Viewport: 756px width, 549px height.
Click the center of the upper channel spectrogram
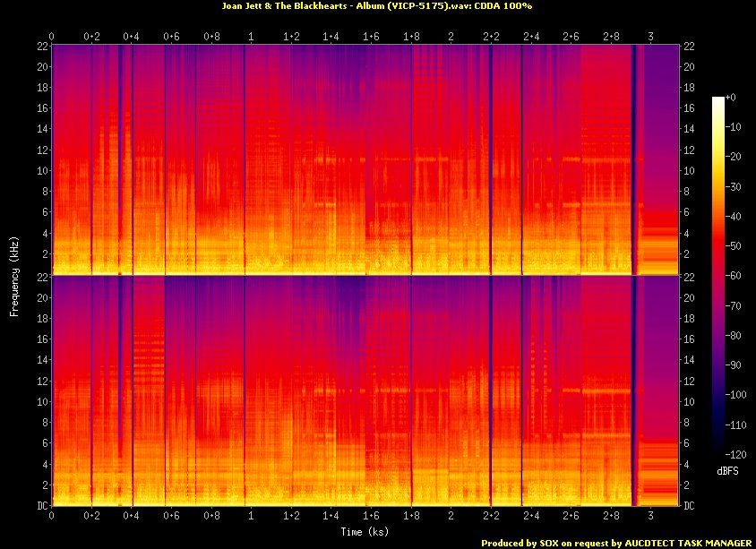tap(365, 159)
